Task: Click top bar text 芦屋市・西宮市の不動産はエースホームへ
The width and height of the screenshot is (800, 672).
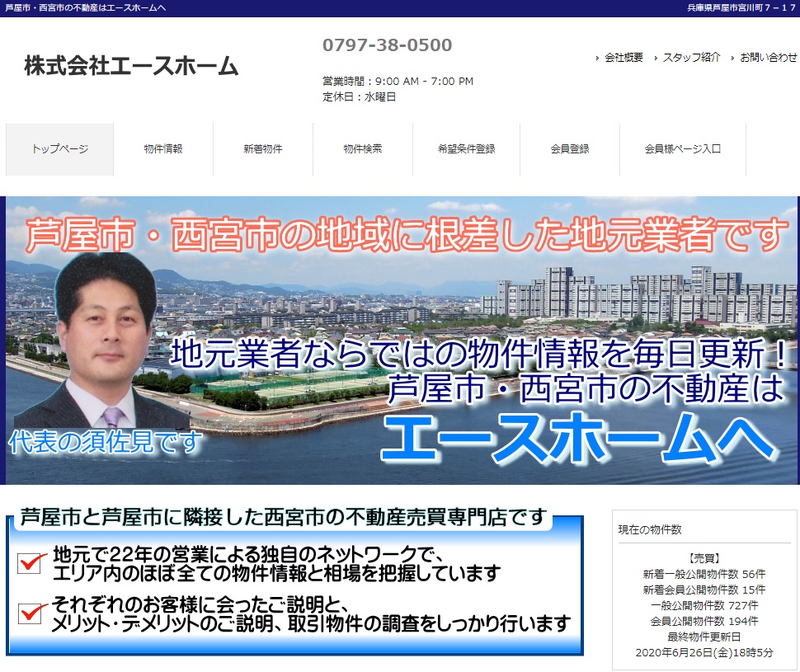Action: [x=86, y=8]
